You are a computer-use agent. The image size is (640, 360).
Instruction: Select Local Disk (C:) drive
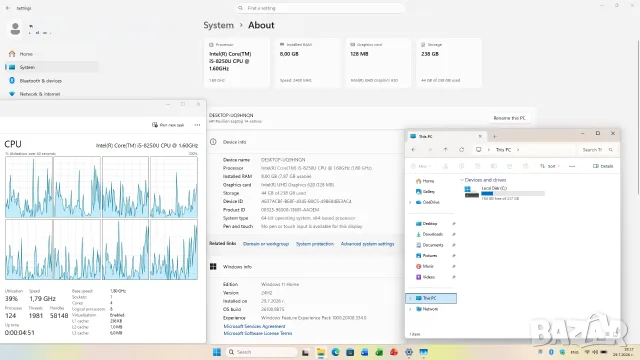coord(504,193)
